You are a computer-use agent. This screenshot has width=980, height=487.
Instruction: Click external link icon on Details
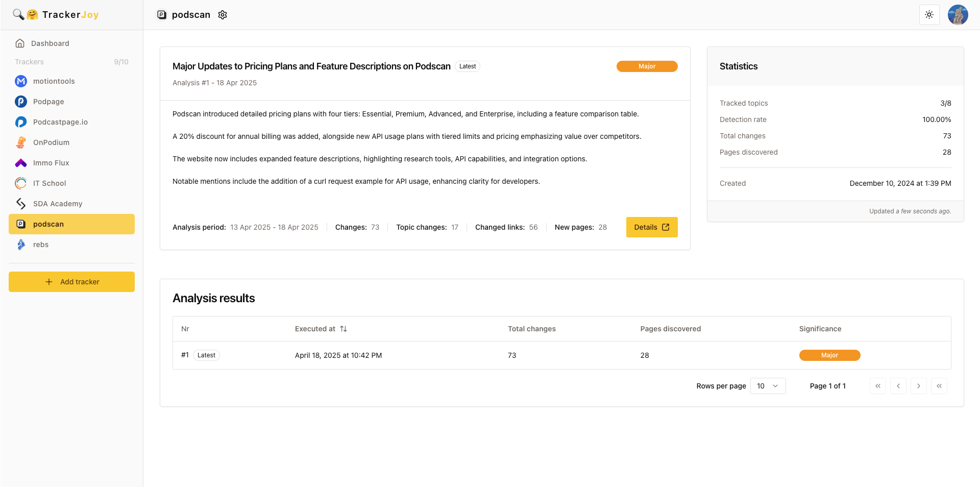coord(666,227)
